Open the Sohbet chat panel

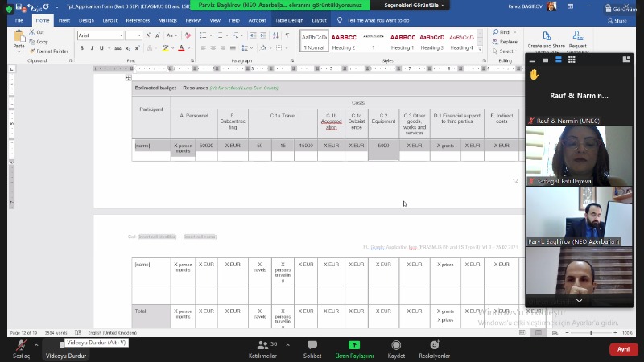(x=312, y=348)
